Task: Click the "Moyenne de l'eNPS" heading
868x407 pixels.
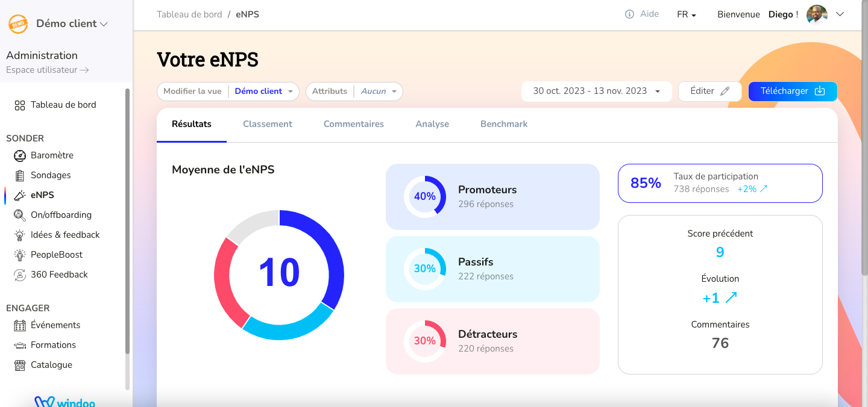Action: click(223, 170)
